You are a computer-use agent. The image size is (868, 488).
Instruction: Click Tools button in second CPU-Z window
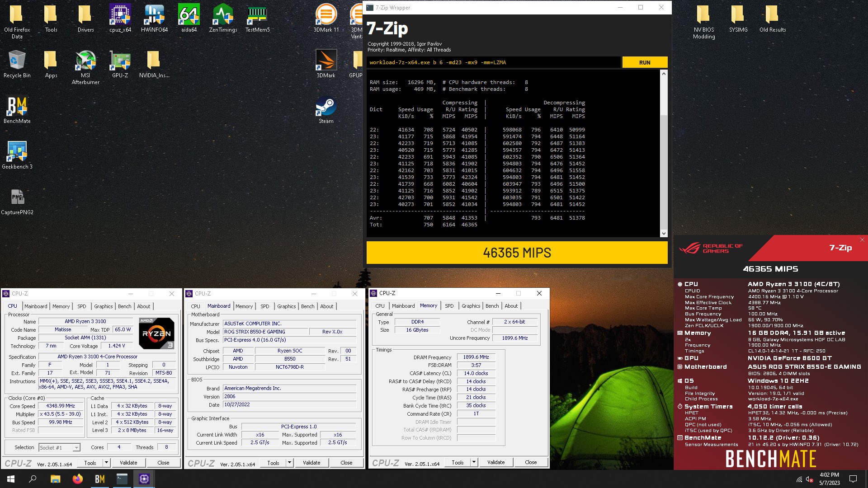[273, 463]
